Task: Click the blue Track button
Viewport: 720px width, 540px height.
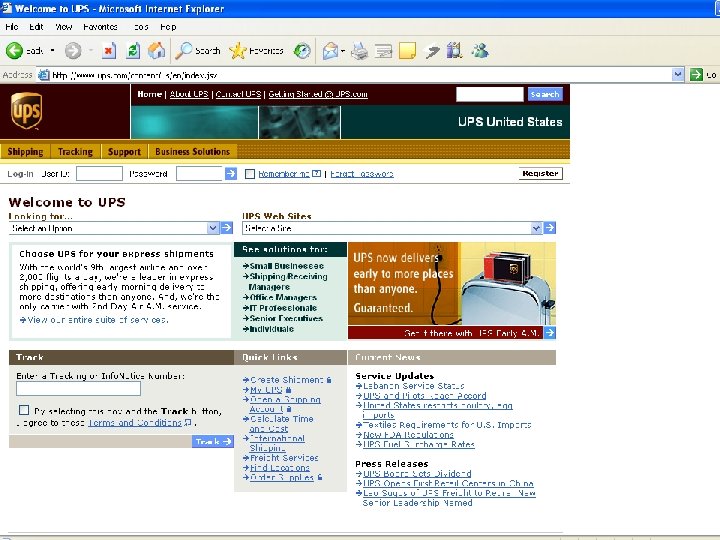Action: click(213, 441)
